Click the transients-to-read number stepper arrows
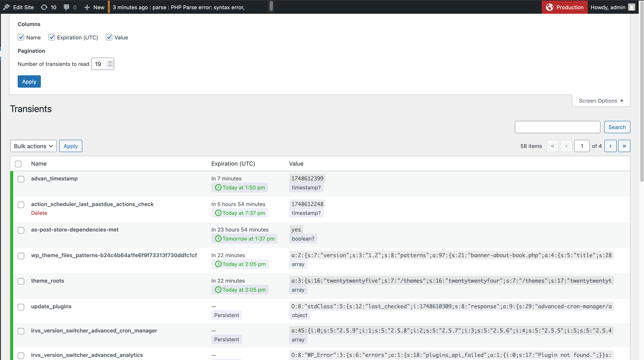Viewport: 644px width, 360px height. click(110, 64)
